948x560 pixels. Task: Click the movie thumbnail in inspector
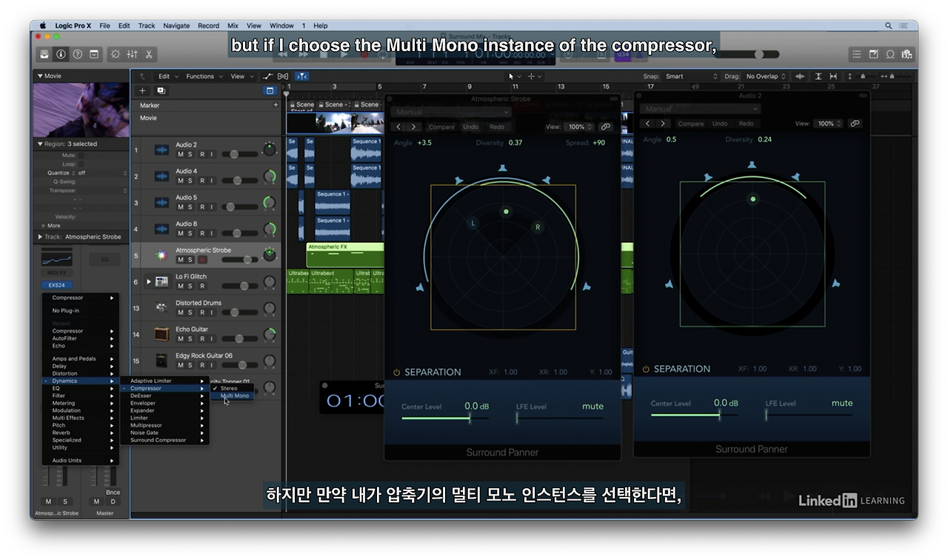81,110
